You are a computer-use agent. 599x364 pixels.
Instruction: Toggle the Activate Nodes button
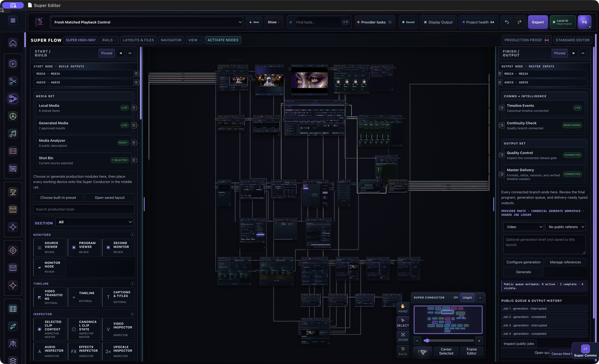coord(223,40)
